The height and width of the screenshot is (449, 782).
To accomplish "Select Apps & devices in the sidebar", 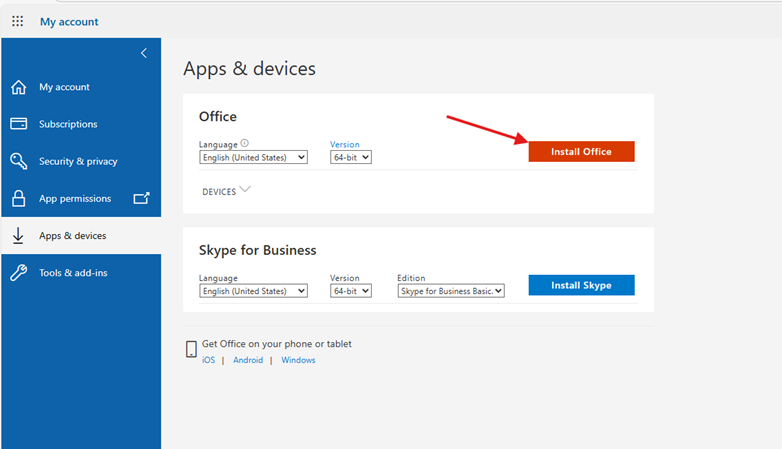I will point(72,236).
